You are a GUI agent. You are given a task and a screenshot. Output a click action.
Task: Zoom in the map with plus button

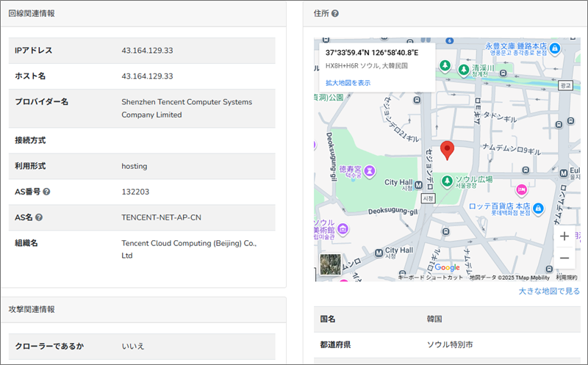tap(564, 236)
